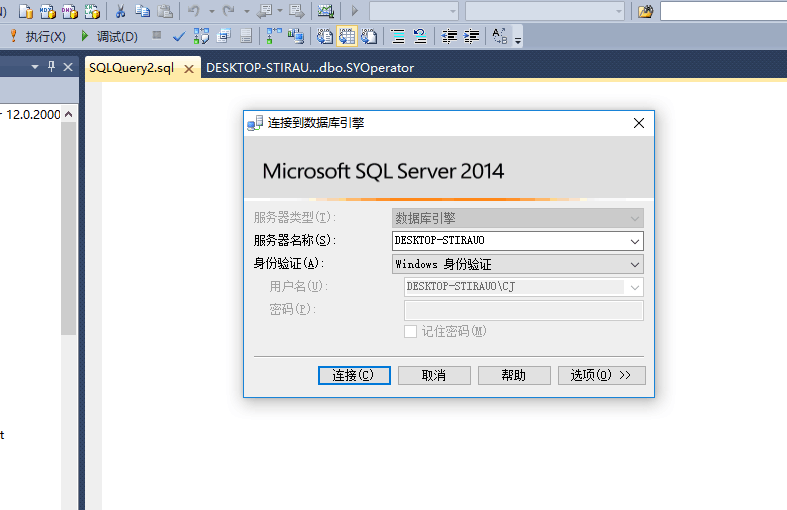Image resolution: width=787 pixels, height=510 pixels.
Task: Click the Analysis Services DMX Query icon
Action: (x=70, y=11)
